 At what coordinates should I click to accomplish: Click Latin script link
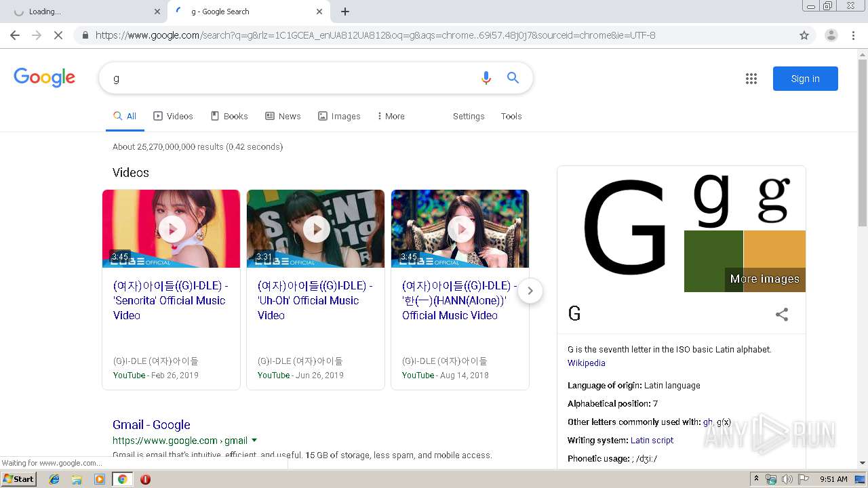pos(652,441)
